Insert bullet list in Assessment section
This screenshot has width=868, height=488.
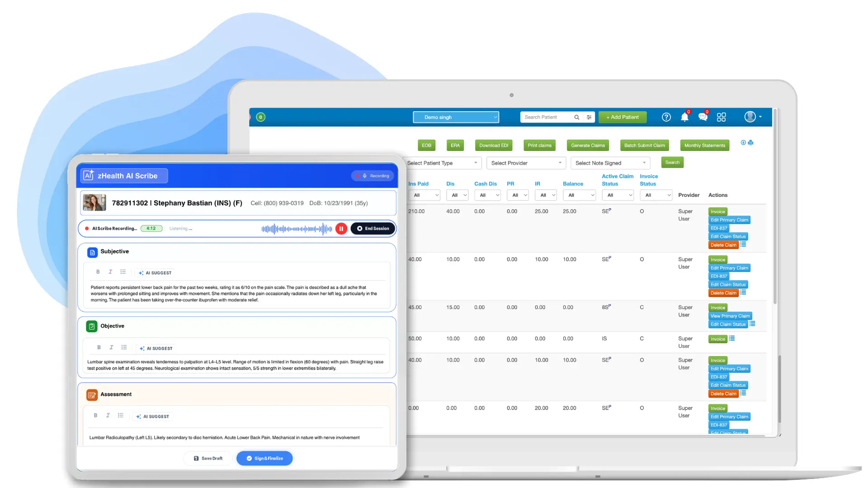pyautogui.click(x=120, y=416)
